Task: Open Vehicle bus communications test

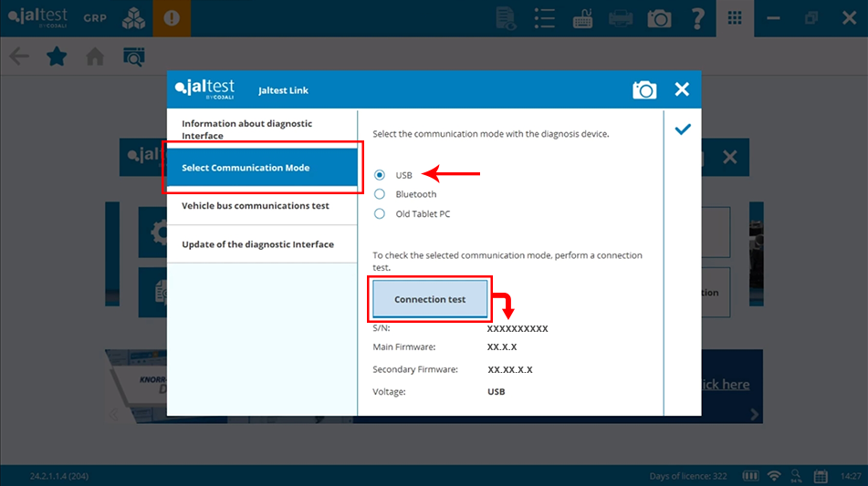Action: tap(262, 206)
